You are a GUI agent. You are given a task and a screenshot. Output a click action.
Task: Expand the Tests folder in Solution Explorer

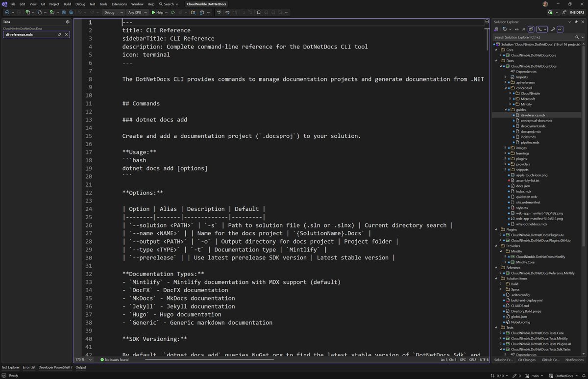click(496, 327)
